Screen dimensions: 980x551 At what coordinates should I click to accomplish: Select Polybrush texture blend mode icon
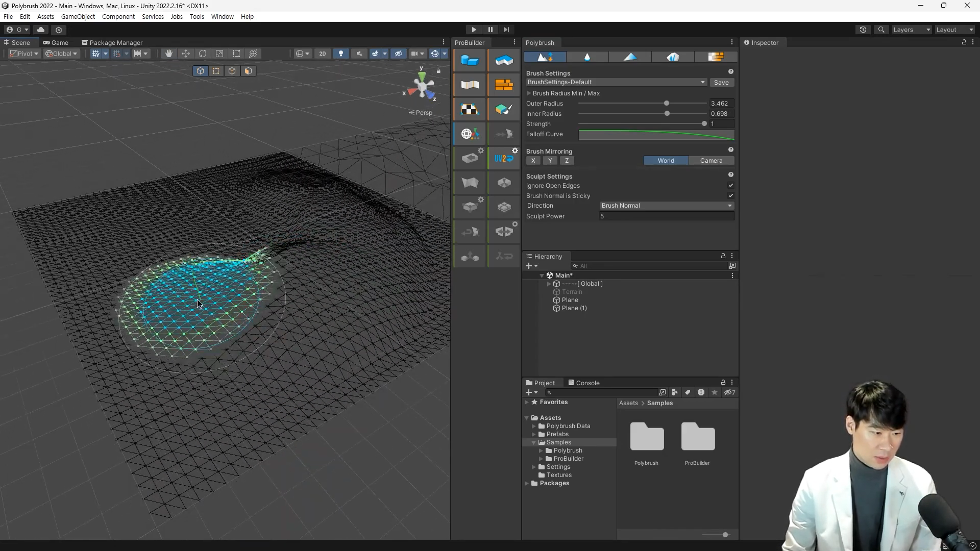pos(716,57)
